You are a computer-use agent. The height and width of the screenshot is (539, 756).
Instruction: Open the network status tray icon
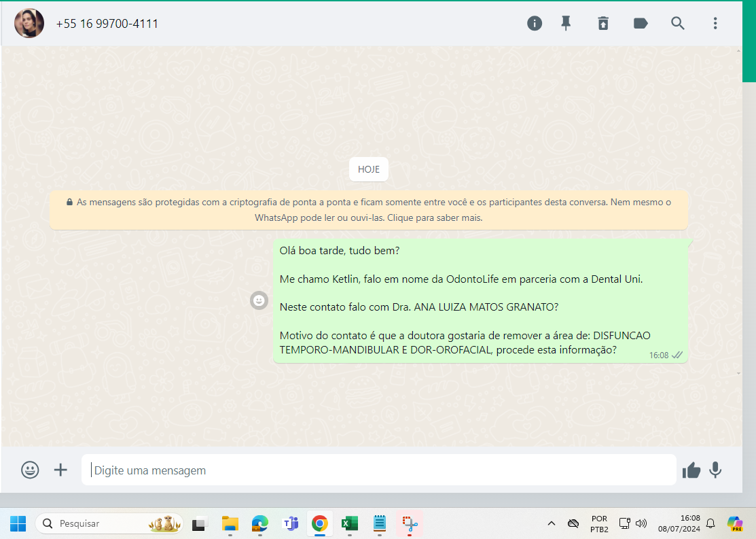pos(625,523)
